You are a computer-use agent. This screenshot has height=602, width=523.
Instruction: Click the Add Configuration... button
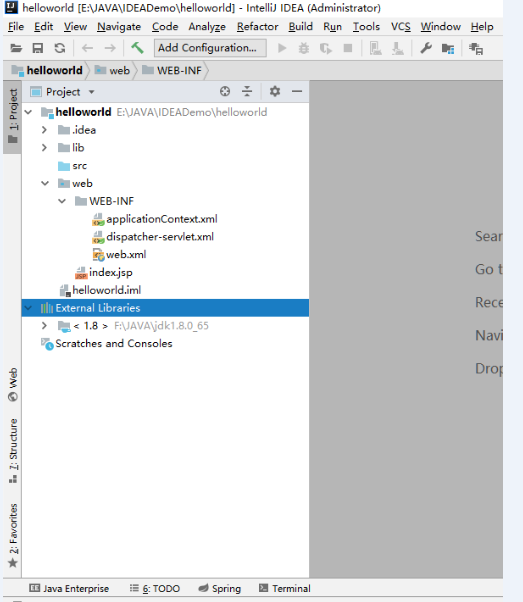(210, 48)
